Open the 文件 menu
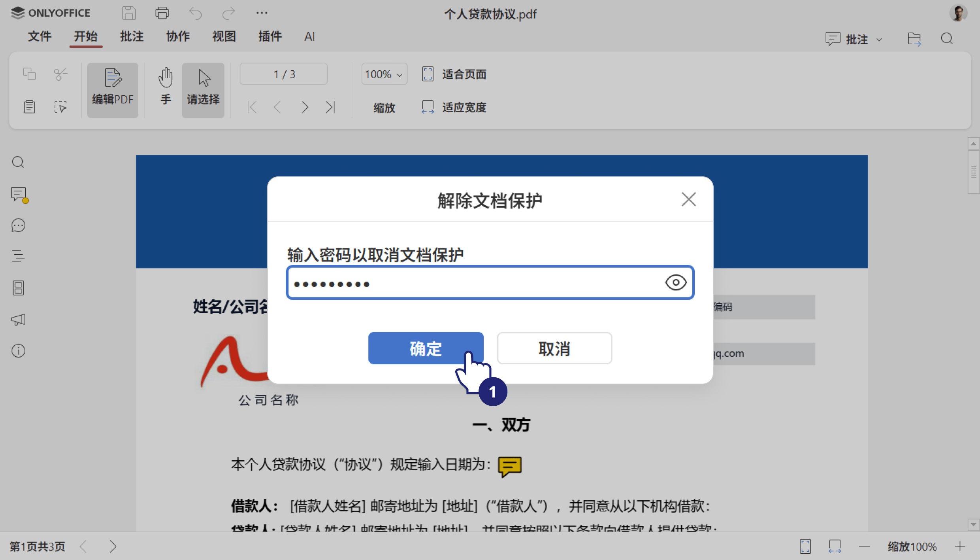Screen dimensions: 980x560 click(x=40, y=36)
